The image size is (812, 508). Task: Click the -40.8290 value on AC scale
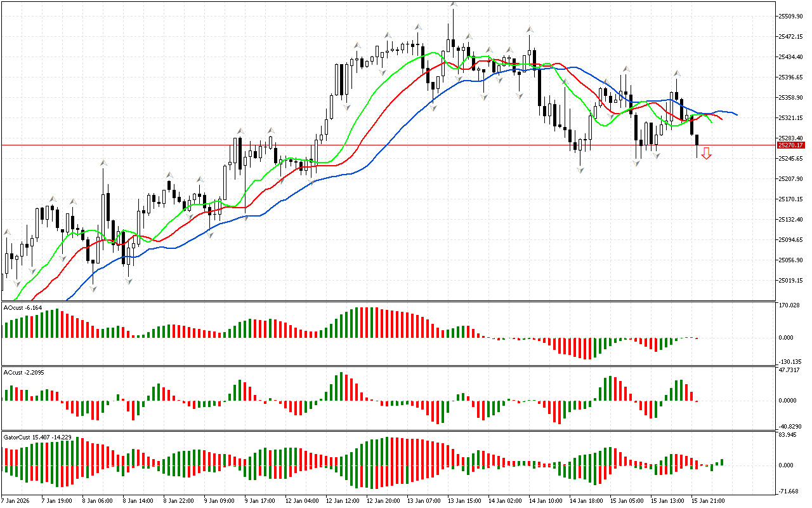pyautogui.click(x=790, y=426)
